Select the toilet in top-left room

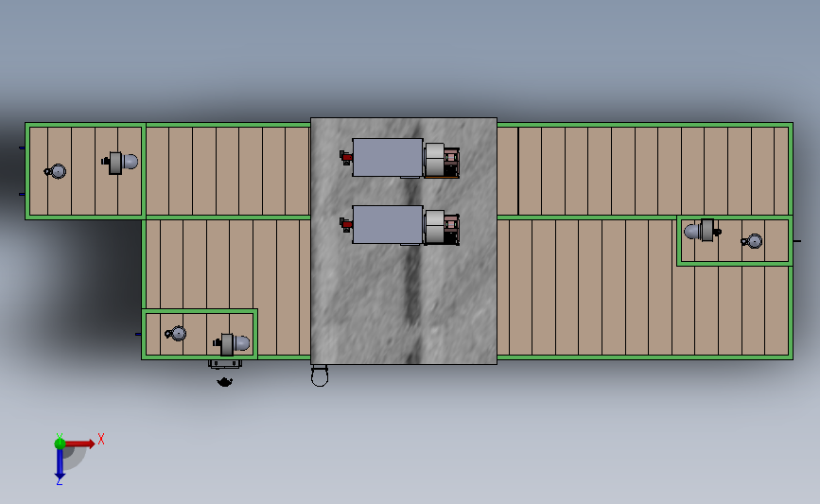pos(120,163)
